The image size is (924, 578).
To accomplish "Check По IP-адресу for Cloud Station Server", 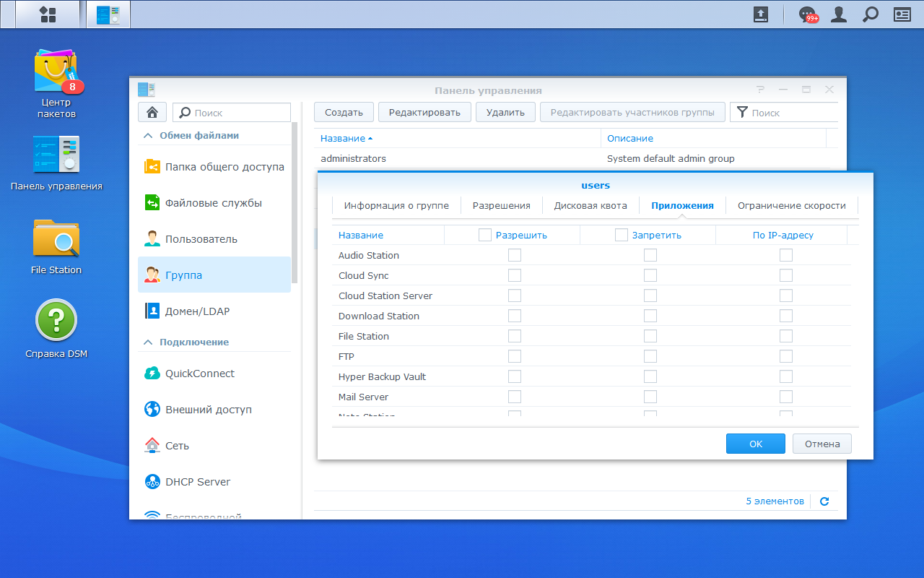I will click(x=786, y=296).
